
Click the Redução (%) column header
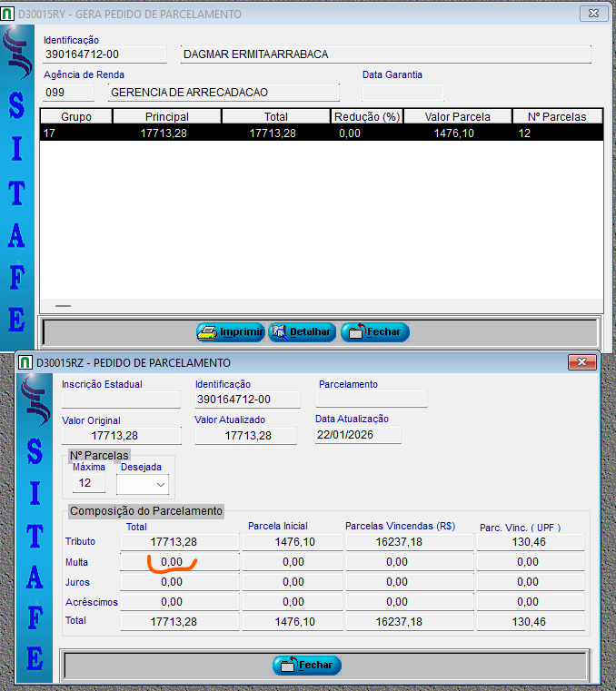[367, 116]
